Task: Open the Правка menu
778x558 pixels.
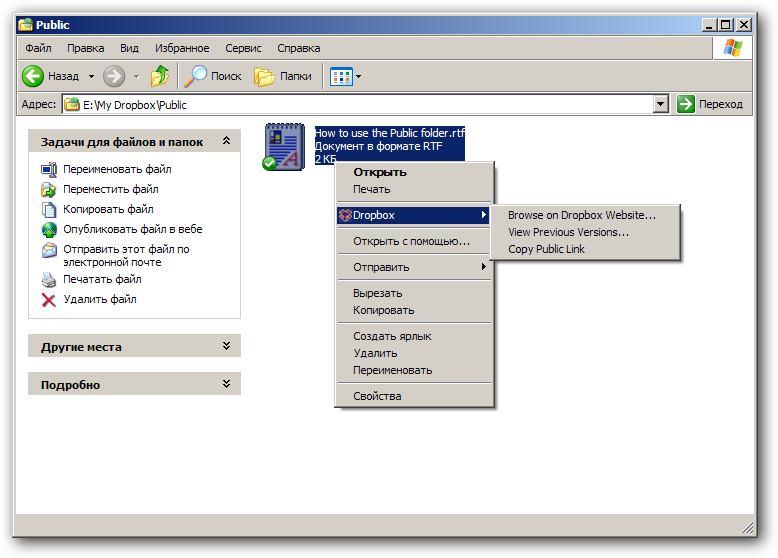Action: click(86, 48)
